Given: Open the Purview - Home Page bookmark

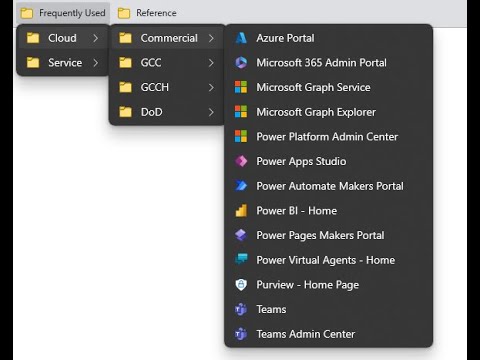Looking at the screenshot, I should coord(329,285).
